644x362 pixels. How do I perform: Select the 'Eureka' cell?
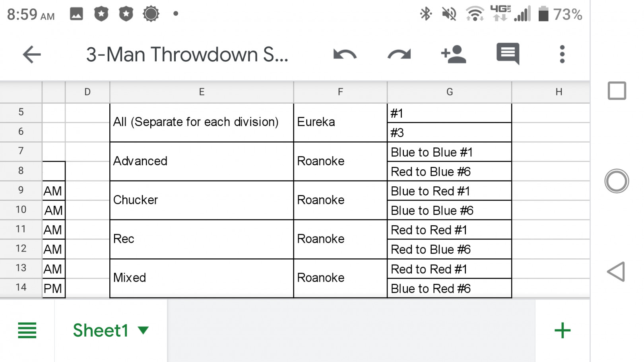pos(340,122)
